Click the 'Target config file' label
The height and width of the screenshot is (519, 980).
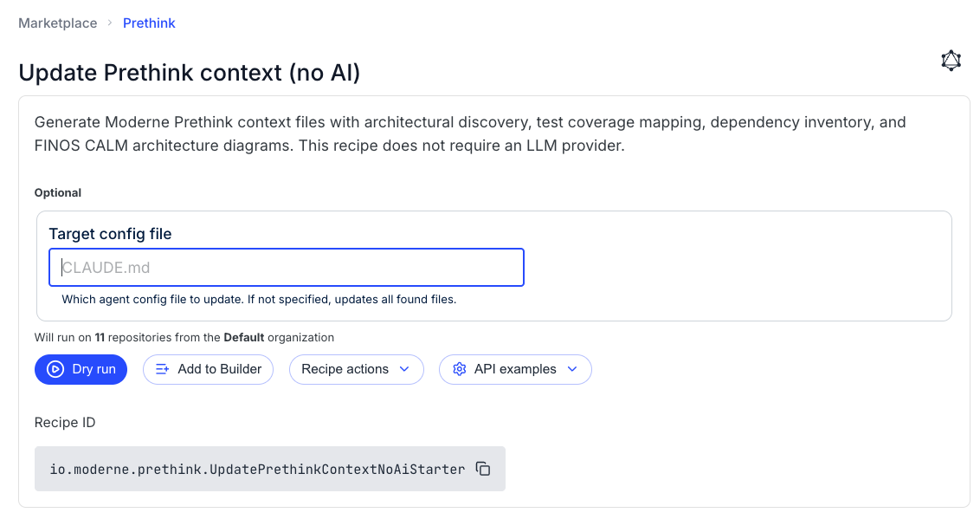tap(110, 234)
